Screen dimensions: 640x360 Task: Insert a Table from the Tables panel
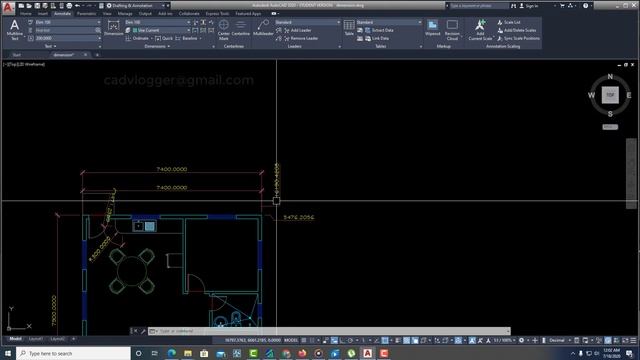[349, 28]
